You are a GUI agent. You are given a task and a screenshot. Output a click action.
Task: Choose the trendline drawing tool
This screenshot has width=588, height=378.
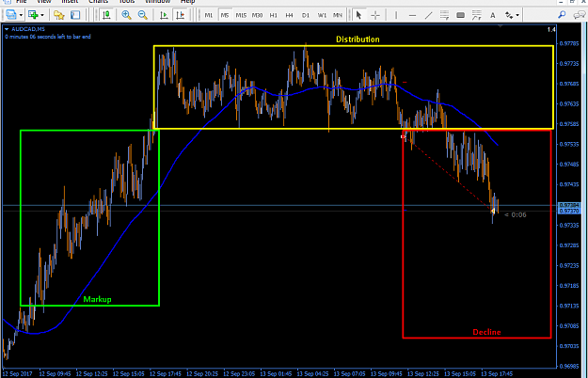click(429, 15)
